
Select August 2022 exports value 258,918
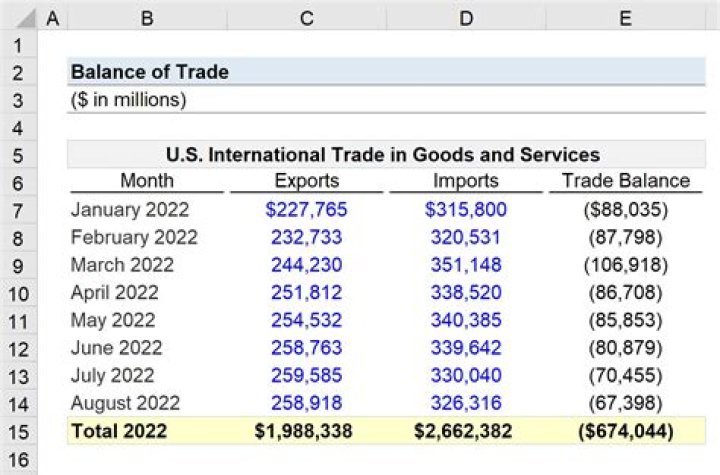click(306, 403)
